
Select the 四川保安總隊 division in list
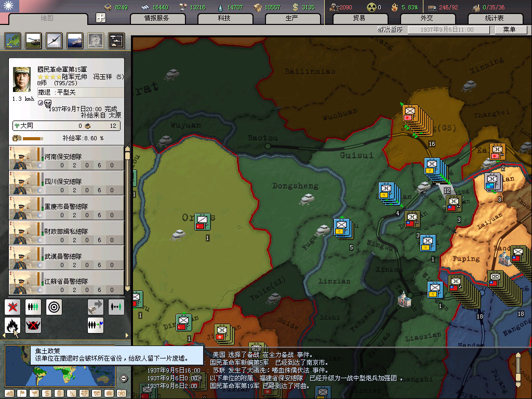[x=66, y=182]
